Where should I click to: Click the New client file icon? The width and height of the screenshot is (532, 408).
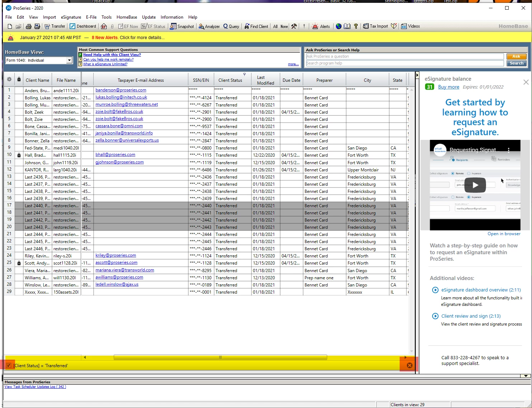click(x=10, y=26)
